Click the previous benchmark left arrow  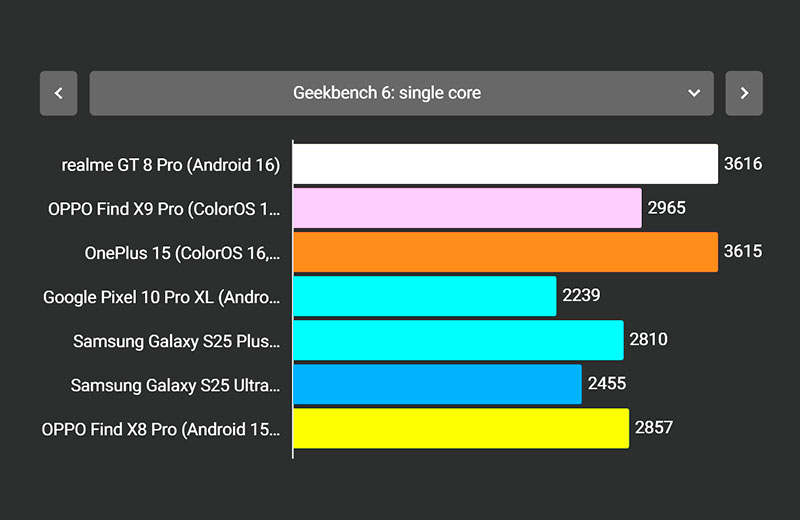pos(58,93)
